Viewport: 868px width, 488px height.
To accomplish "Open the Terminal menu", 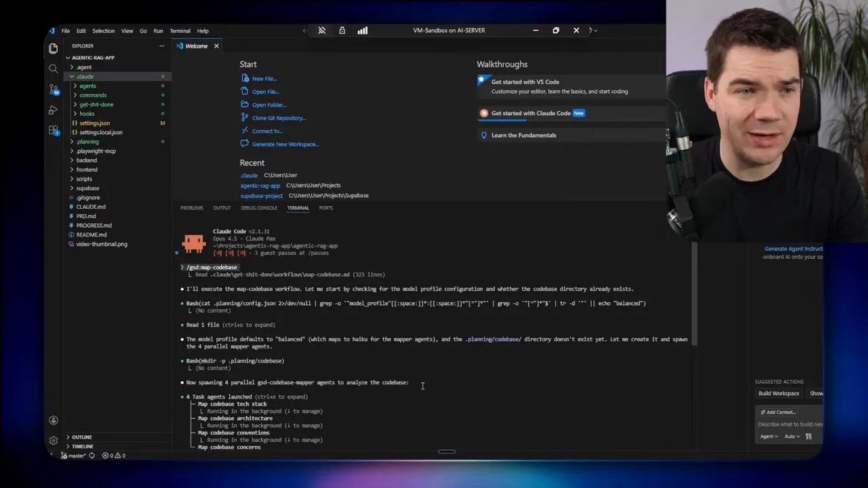I will pyautogui.click(x=180, y=30).
